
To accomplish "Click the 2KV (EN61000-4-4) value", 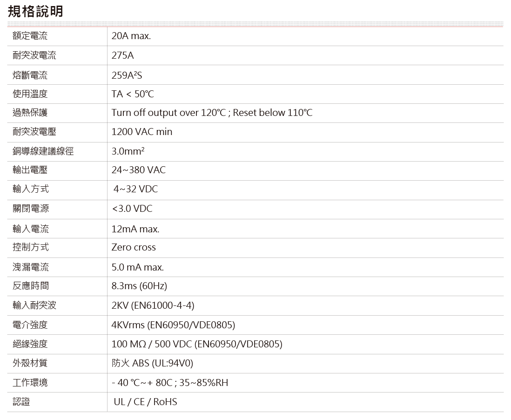I will (x=153, y=305).
